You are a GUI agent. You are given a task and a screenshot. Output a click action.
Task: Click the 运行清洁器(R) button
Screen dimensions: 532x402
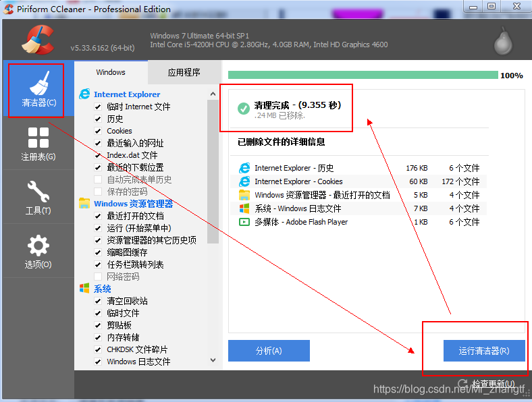[x=484, y=351]
